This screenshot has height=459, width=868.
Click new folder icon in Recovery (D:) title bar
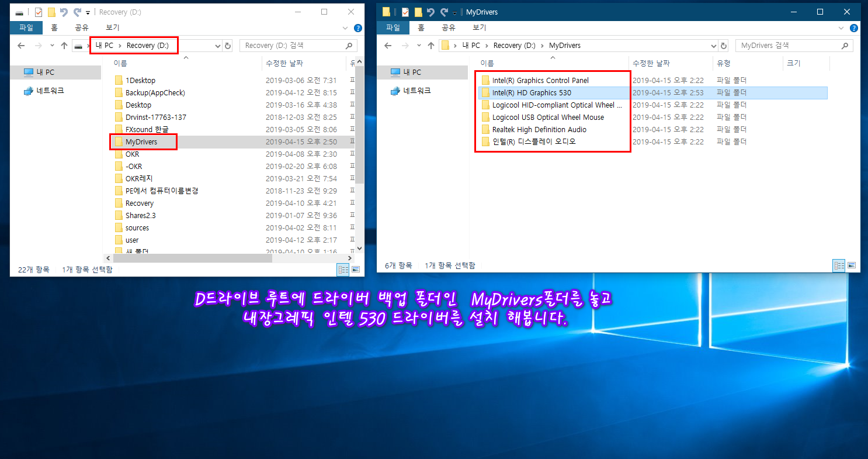coord(51,12)
